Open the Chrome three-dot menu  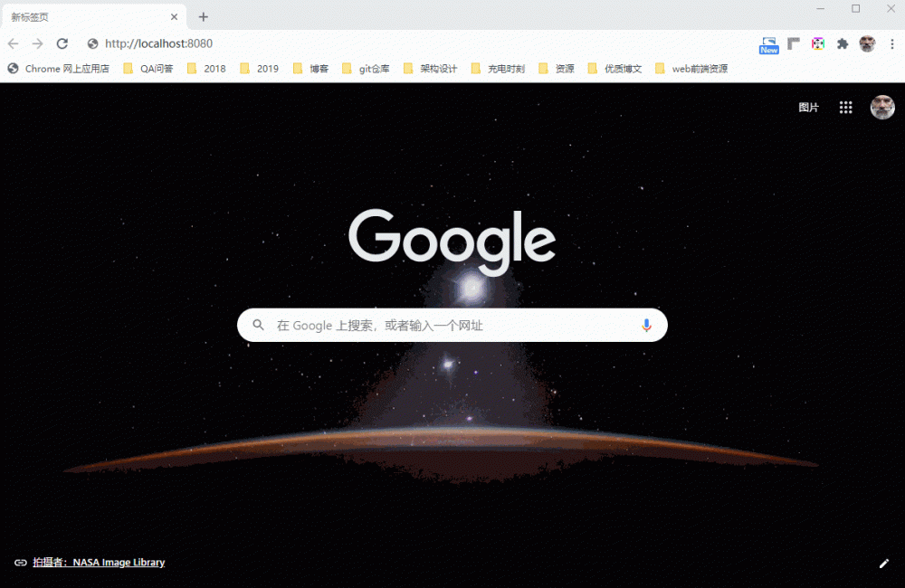click(893, 43)
